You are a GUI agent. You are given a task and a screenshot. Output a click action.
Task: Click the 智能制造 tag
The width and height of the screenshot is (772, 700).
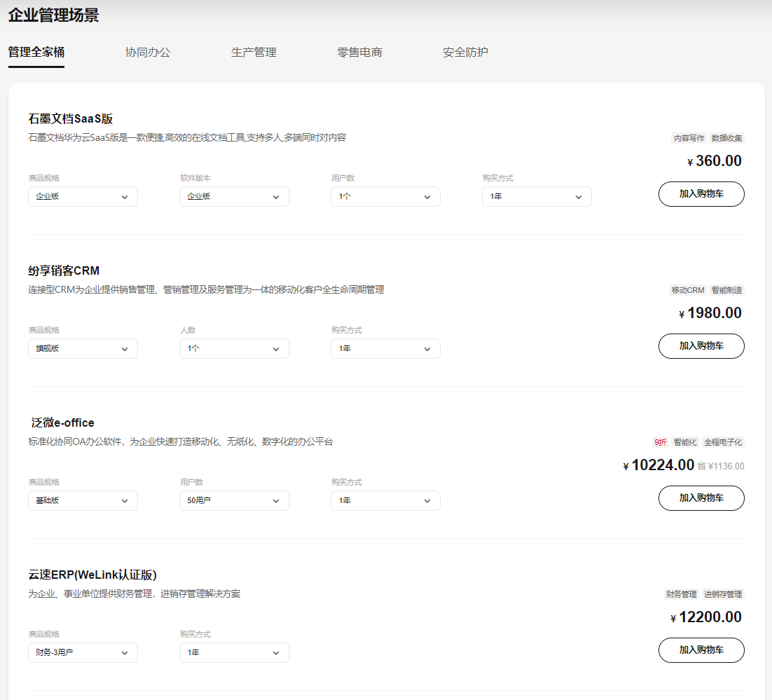(x=726, y=290)
